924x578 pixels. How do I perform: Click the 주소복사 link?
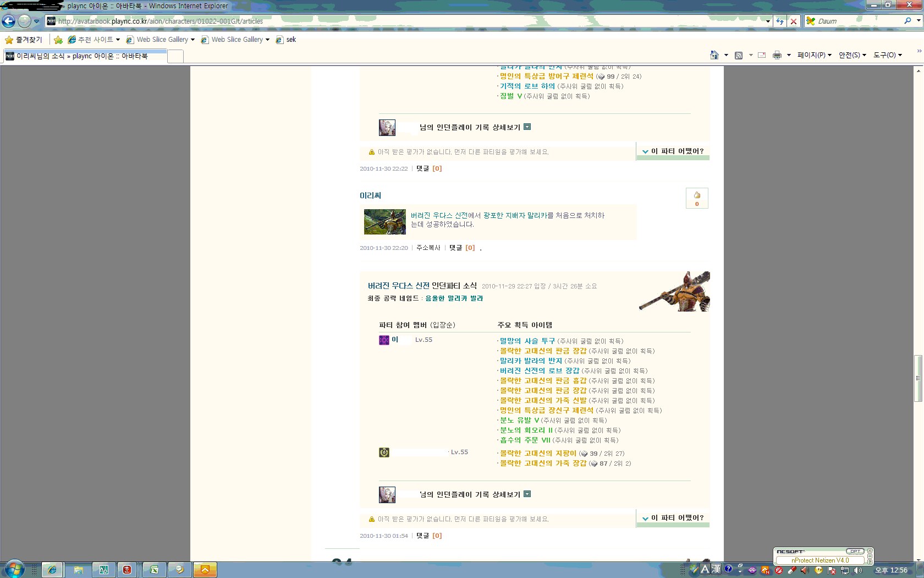(x=428, y=248)
